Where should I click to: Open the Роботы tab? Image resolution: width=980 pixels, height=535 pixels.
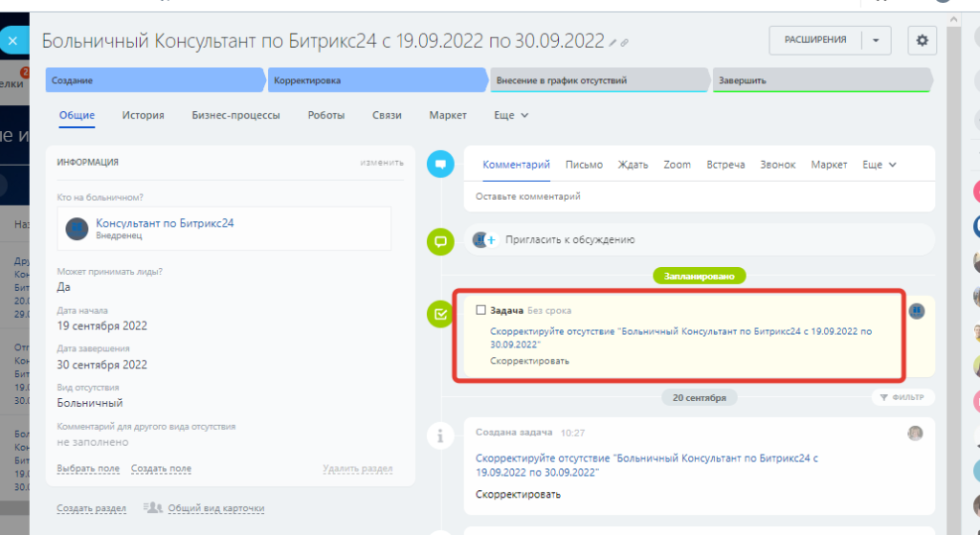click(326, 116)
